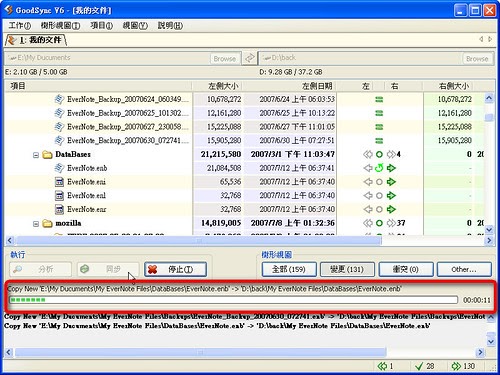
Task: Click center circle on EverNote.enr row
Action: point(379,209)
